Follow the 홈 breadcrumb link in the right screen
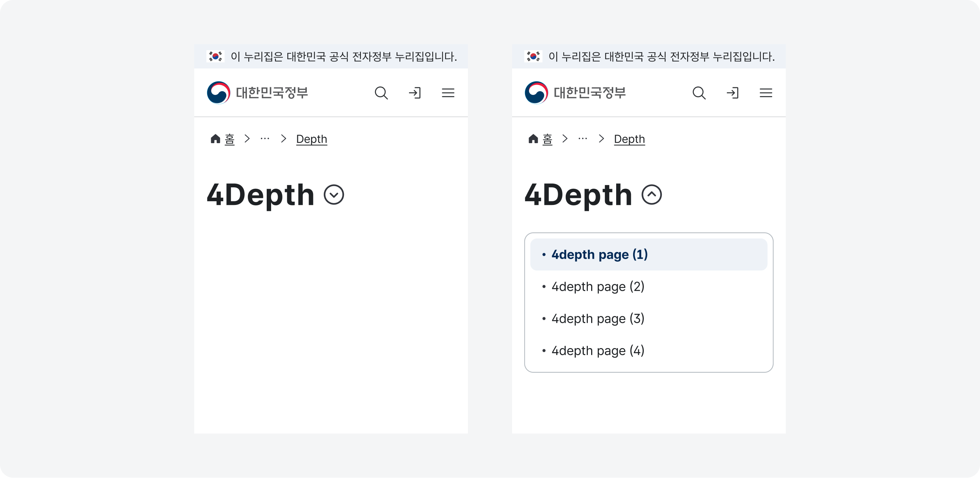This screenshot has height=478, width=980. (x=547, y=139)
